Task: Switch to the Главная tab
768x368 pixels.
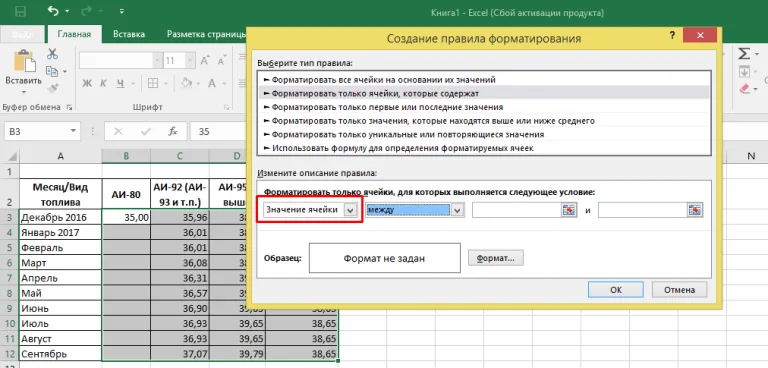Action: coord(74,34)
